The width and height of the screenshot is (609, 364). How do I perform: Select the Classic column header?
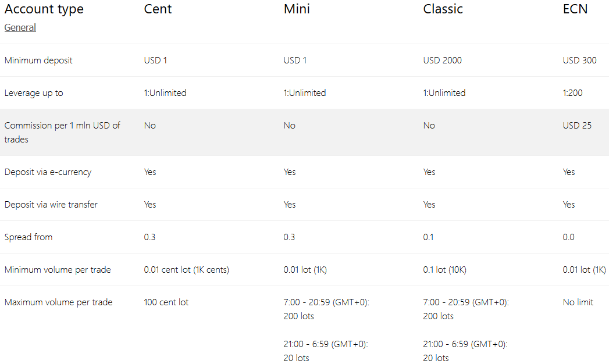pyautogui.click(x=443, y=9)
